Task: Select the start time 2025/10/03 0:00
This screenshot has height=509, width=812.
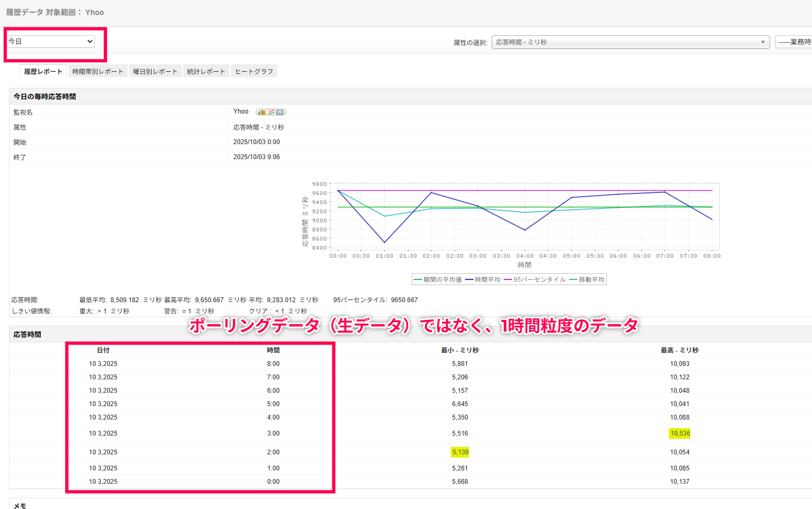Action: [256, 142]
